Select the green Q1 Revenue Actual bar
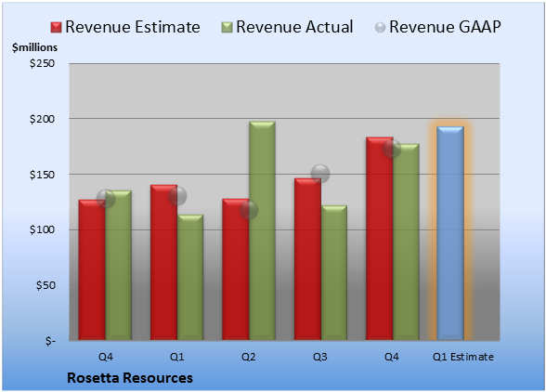The width and height of the screenshot is (546, 392). pos(190,278)
